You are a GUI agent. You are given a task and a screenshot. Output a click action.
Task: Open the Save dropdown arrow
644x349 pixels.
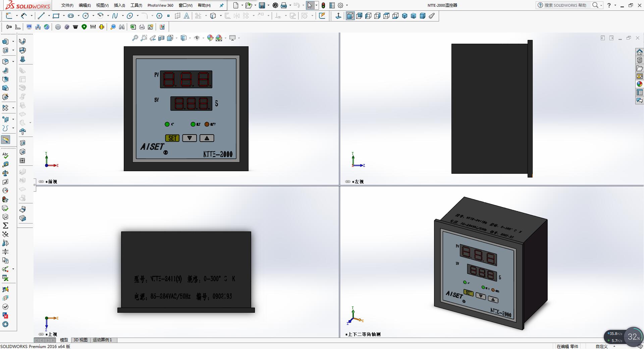tap(268, 5)
